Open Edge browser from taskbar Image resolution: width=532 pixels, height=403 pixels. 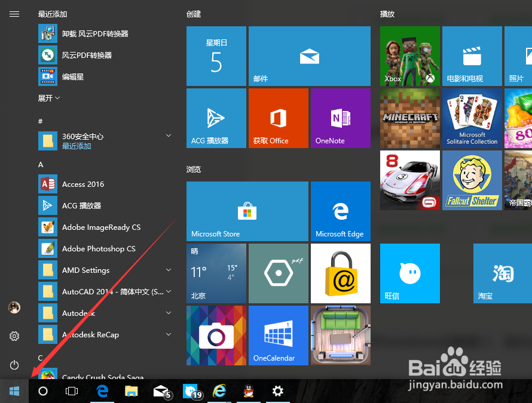click(x=102, y=391)
